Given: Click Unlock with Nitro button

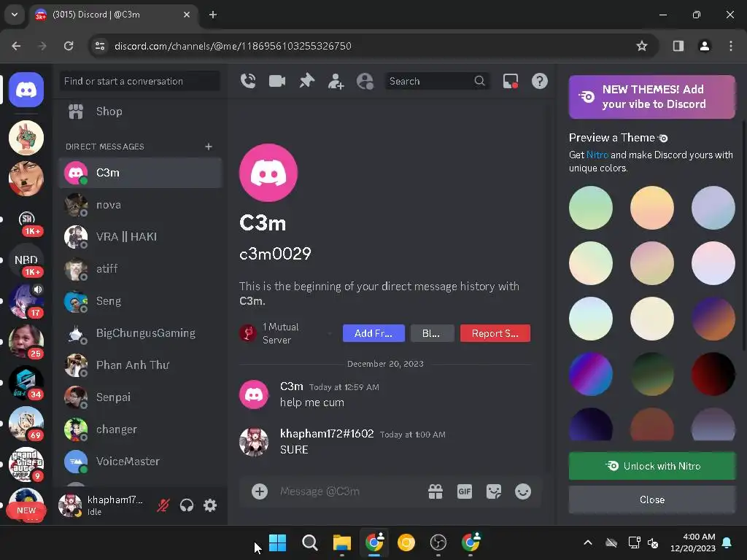Looking at the screenshot, I should [652, 466].
